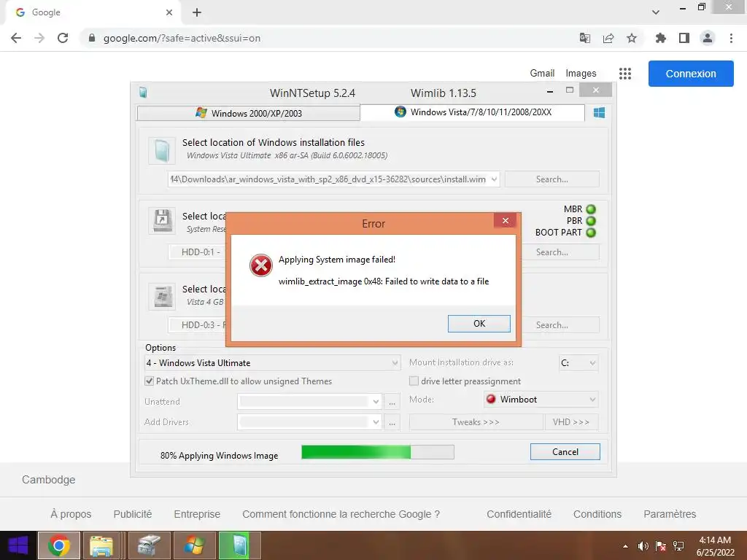Viewport: 747px width, 560px height.
Task: Open Paramètres in Google footer
Action: (x=670, y=514)
